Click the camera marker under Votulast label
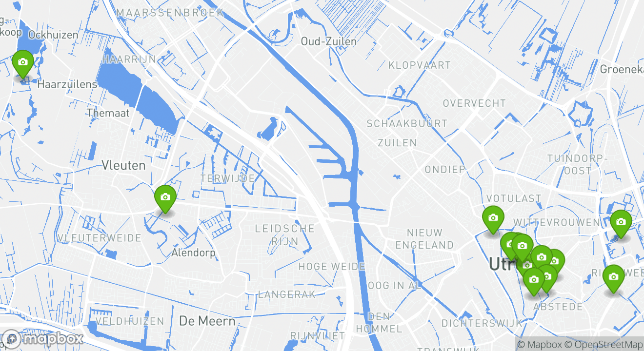The width and height of the screenshot is (644, 351). tap(493, 219)
